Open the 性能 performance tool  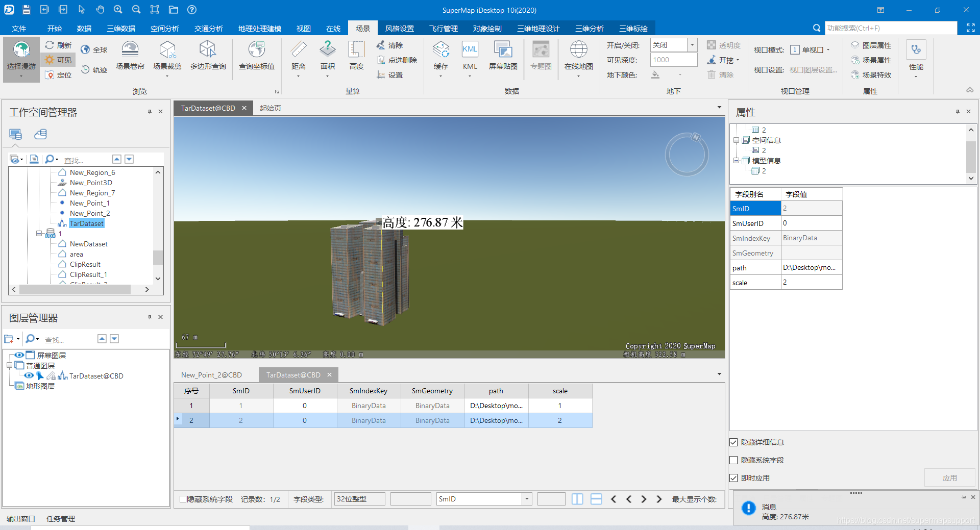click(916, 58)
